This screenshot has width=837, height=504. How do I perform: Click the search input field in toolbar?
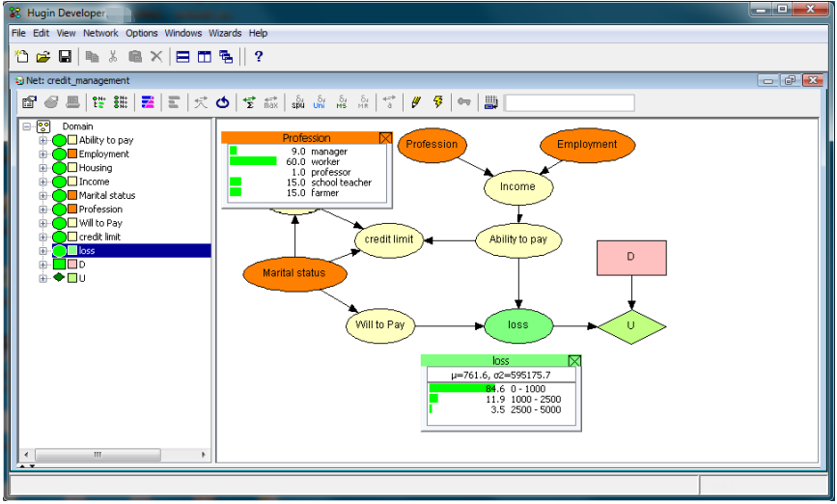click(x=570, y=102)
